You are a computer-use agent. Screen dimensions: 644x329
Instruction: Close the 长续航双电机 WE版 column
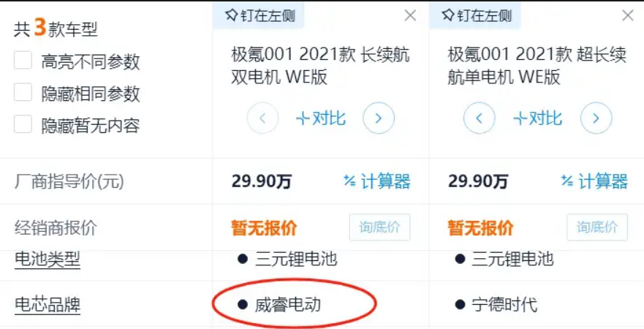click(410, 15)
